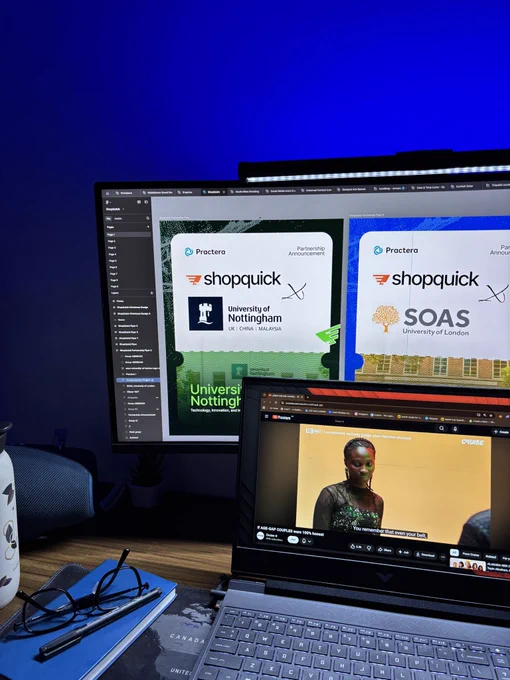
Task: Select Page 7 in the Pages list
Action: coord(114,274)
